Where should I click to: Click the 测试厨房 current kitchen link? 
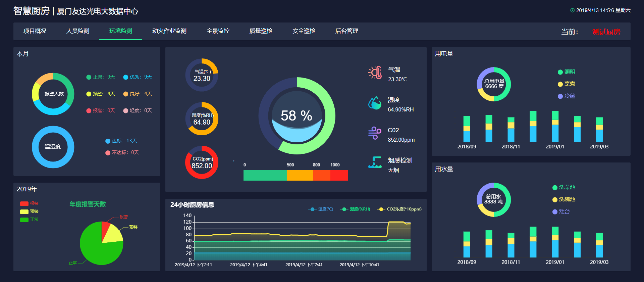[x=606, y=32]
